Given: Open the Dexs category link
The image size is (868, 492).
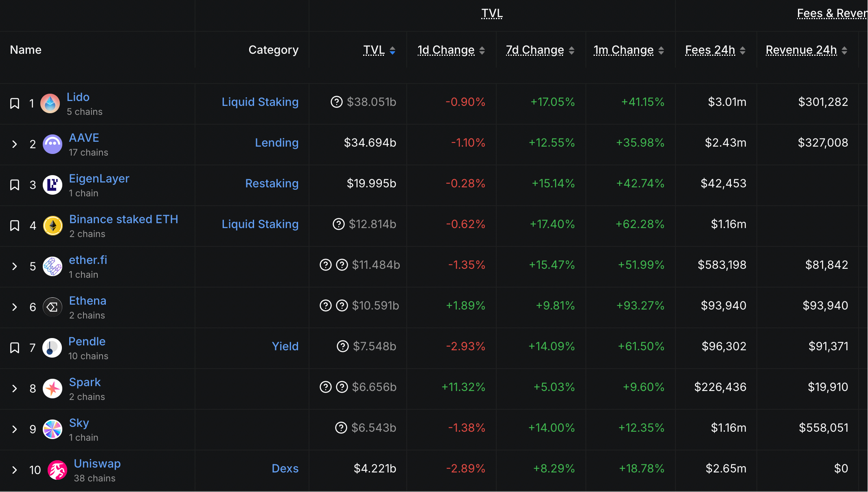Looking at the screenshot, I should [x=285, y=468].
